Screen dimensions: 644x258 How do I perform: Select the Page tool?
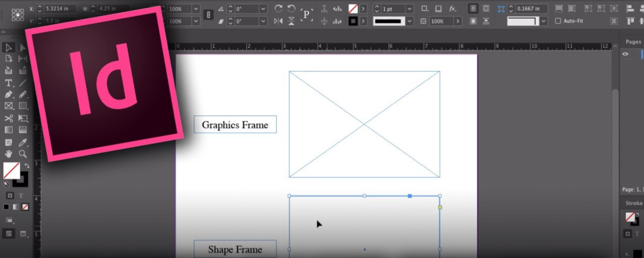8,59
